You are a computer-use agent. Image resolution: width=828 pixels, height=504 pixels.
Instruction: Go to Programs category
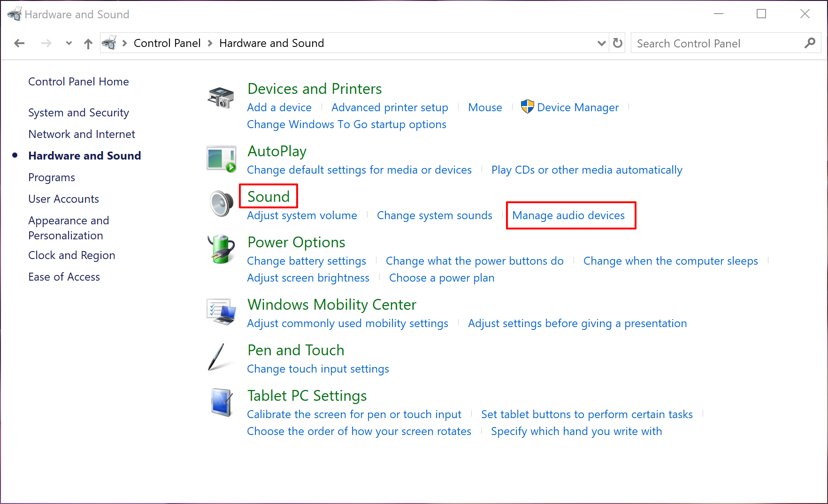point(52,177)
